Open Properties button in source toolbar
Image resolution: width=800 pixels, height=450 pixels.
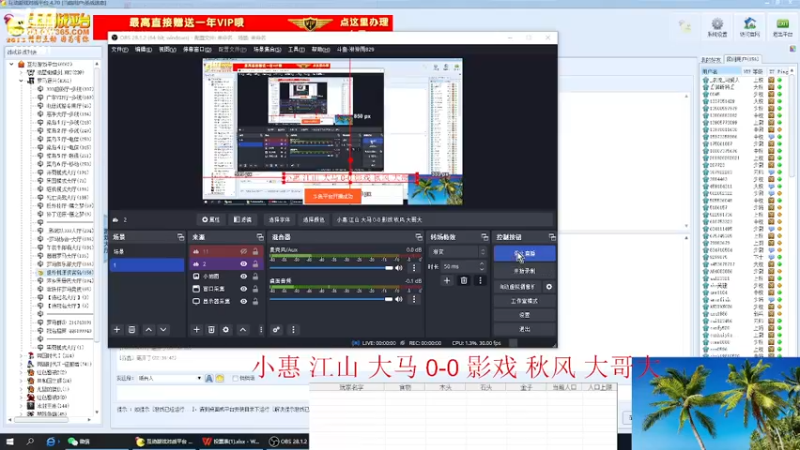(x=211, y=220)
